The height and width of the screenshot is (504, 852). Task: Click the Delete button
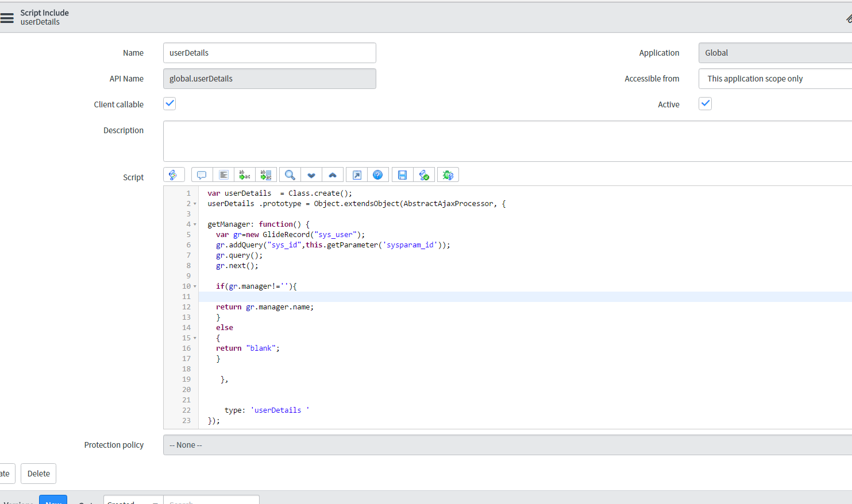[38, 474]
